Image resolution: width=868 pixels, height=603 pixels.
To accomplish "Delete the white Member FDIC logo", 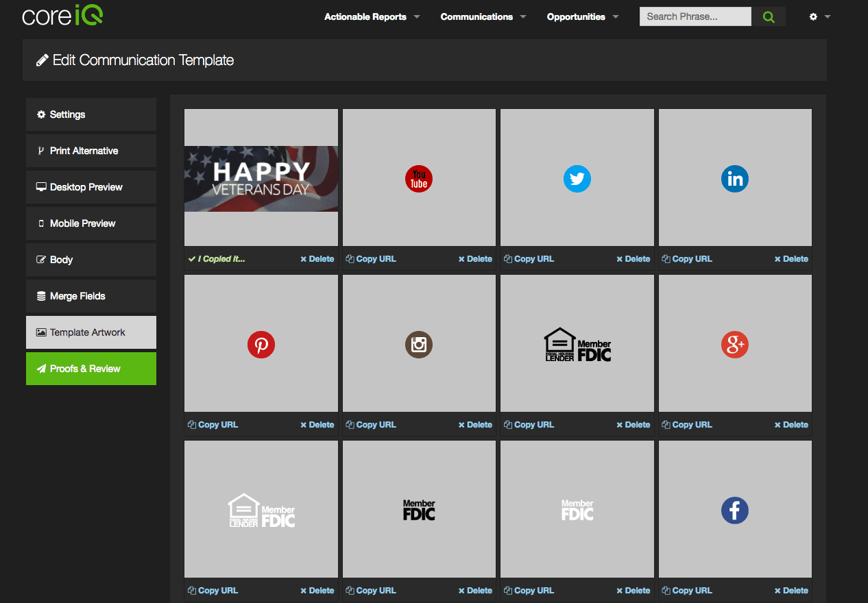I will 634,591.
